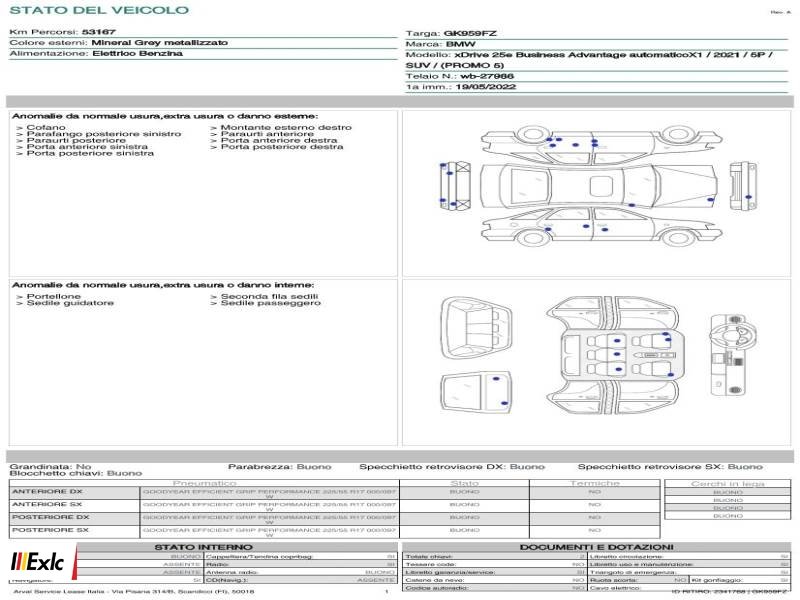
Task: Click the 'SUV / (PROMO 5)' line
Action: (455, 65)
